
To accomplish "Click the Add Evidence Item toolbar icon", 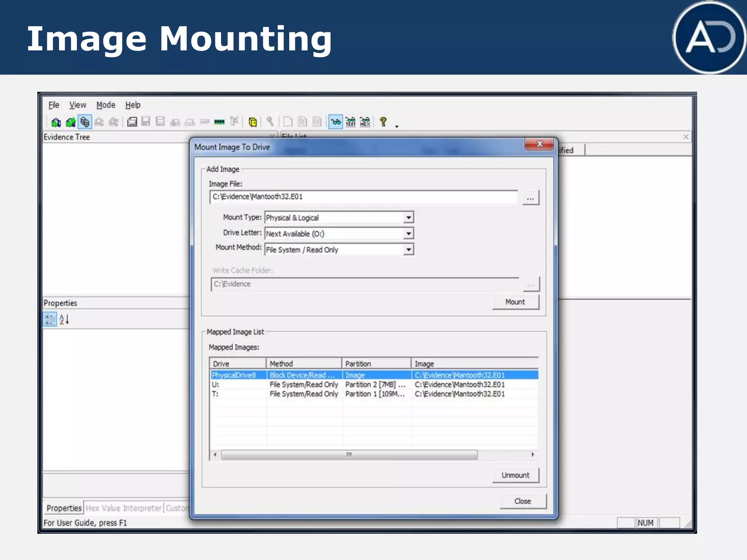I will pyautogui.click(x=56, y=122).
